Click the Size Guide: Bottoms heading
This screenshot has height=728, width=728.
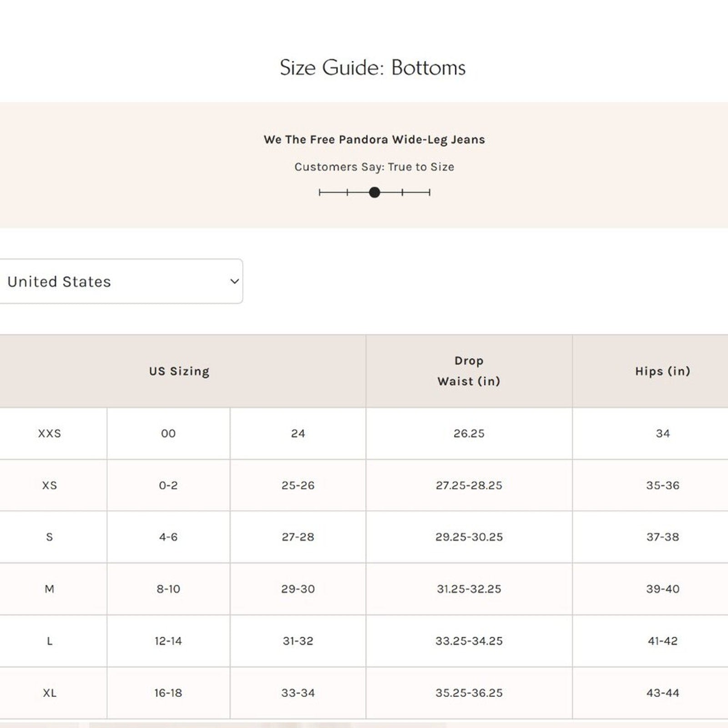point(373,68)
